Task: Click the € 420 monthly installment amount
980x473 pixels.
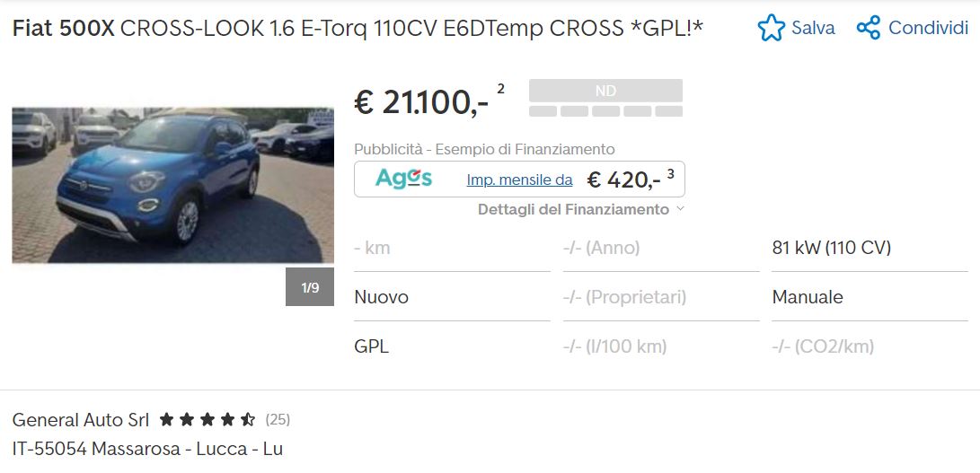Action: (x=623, y=180)
